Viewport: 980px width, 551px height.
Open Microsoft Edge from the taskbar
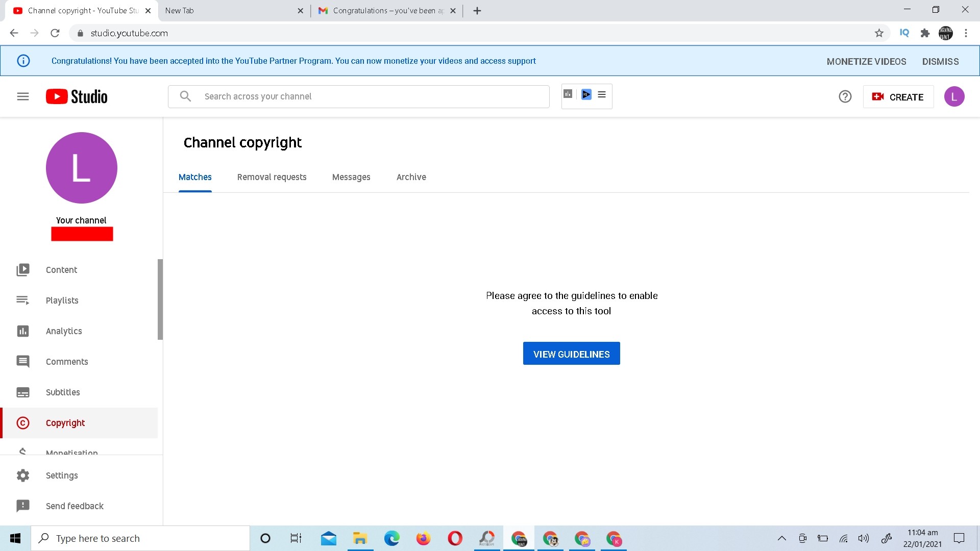[x=392, y=538]
